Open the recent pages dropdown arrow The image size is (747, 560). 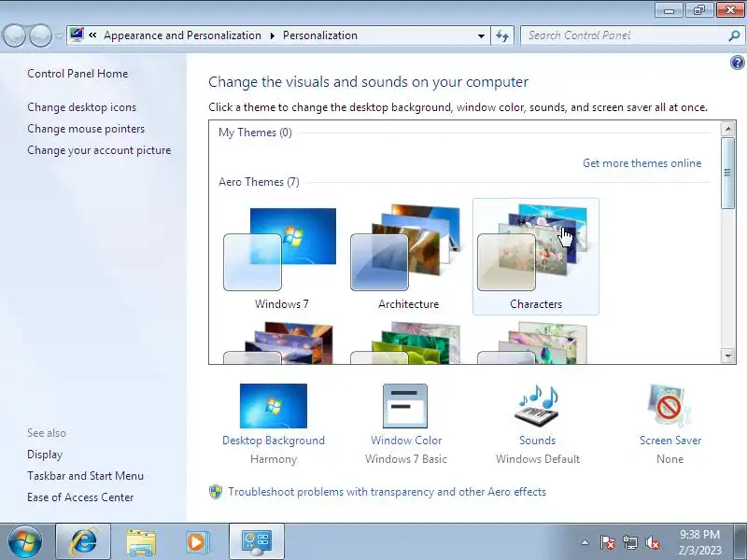point(59,35)
